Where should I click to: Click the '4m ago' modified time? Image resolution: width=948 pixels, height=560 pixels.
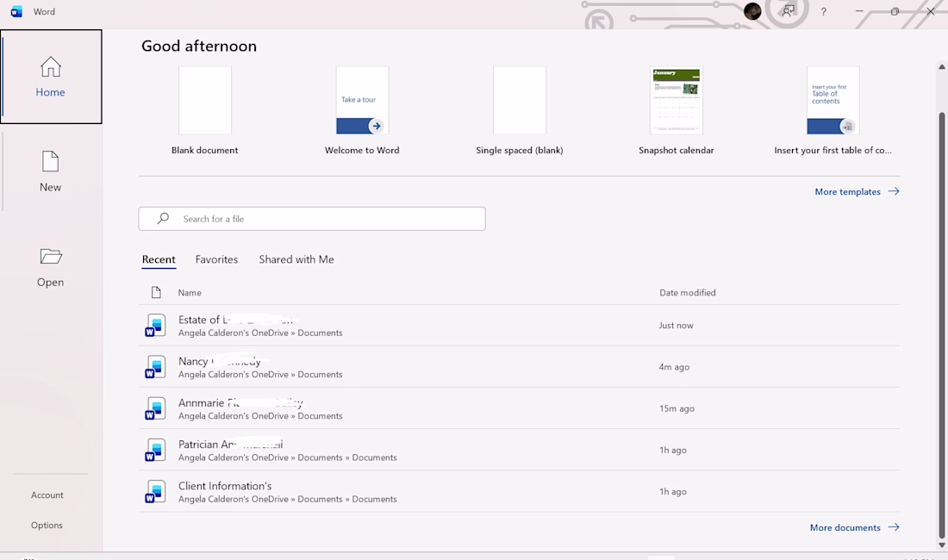(674, 367)
